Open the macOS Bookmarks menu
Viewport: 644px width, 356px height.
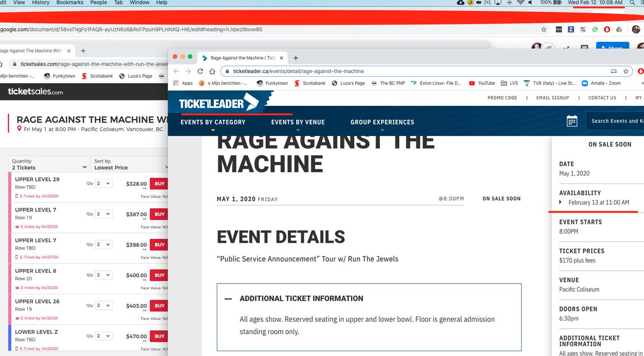click(70, 3)
